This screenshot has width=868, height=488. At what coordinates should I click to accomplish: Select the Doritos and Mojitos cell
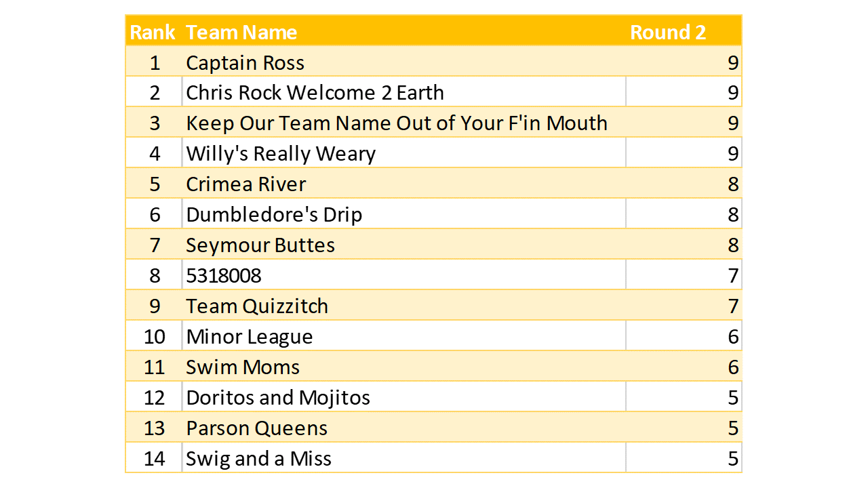[278, 397]
